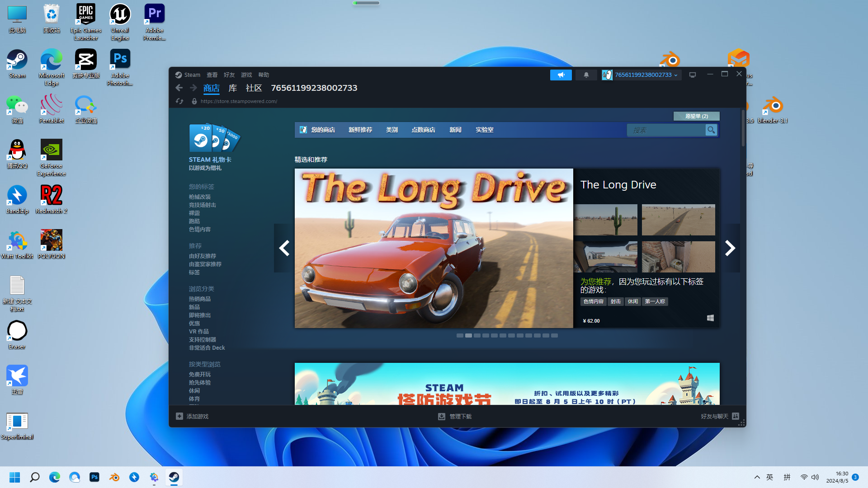Image resolution: width=868 pixels, height=488 pixels.
Task: Open the 帮助 menu
Action: [264, 75]
